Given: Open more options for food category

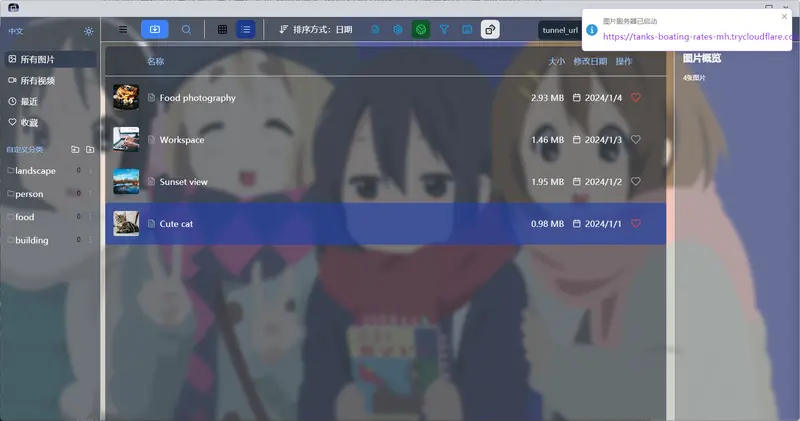Looking at the screenshot, I should [x=91, y=216].
